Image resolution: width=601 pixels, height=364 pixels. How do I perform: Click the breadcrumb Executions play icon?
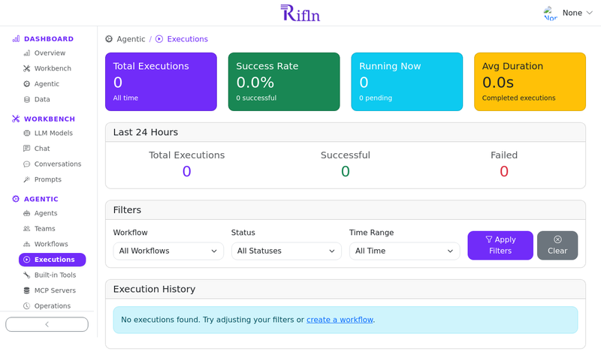159,39
